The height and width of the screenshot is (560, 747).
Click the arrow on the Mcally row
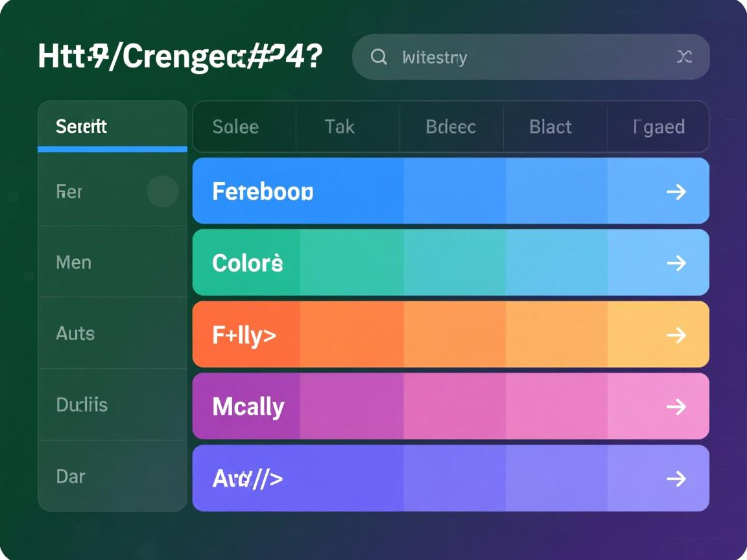(x=676, y=406)
